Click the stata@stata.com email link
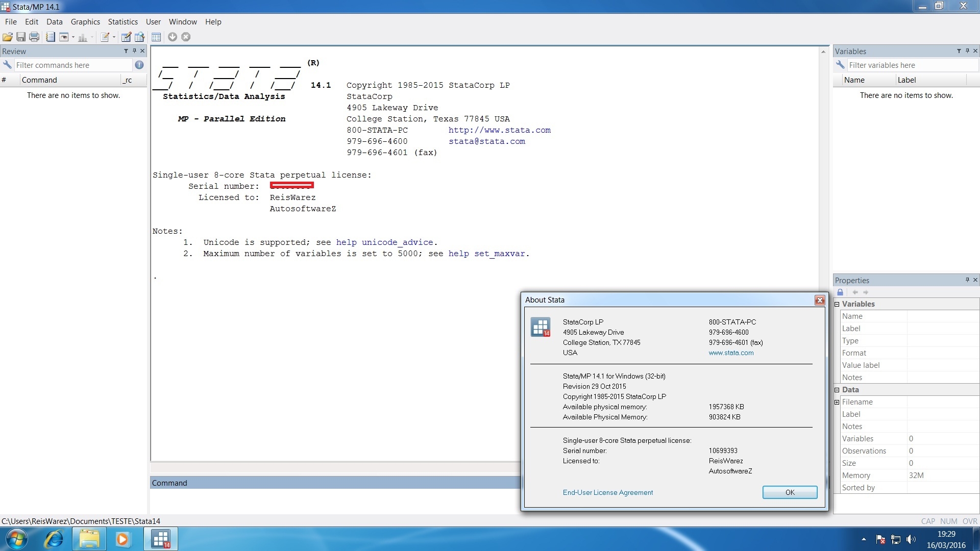This screenshot has height=551, width=980. pyautogui.click(x=487, y=141)
